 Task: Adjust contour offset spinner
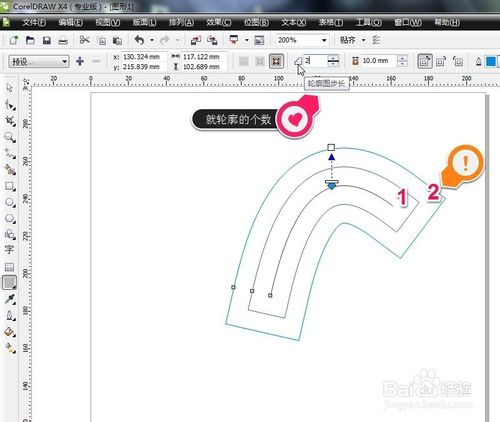click(403, 61)
